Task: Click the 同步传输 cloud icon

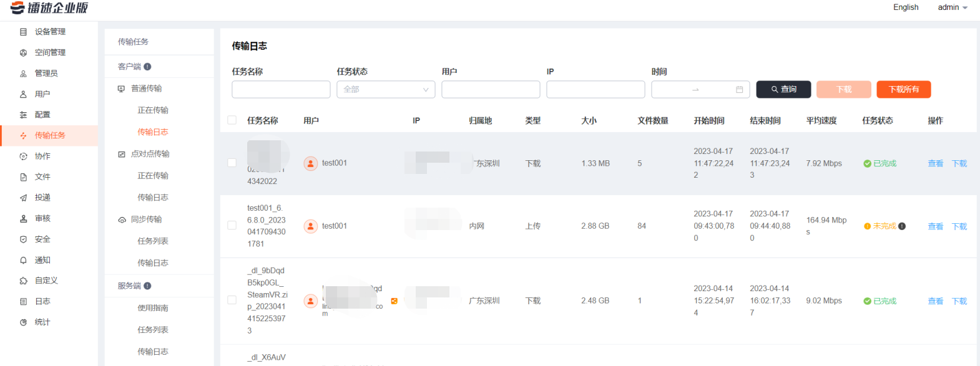Action: pos(122,219)
